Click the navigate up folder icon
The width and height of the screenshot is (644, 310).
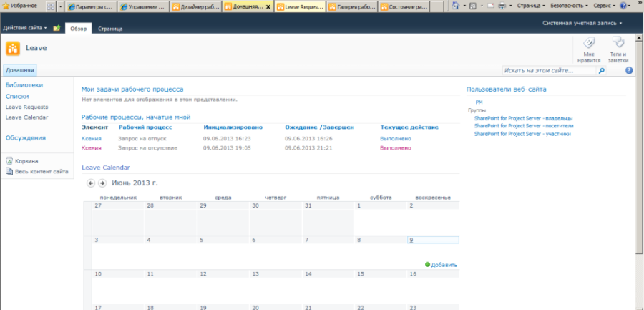tap(57, 28)
